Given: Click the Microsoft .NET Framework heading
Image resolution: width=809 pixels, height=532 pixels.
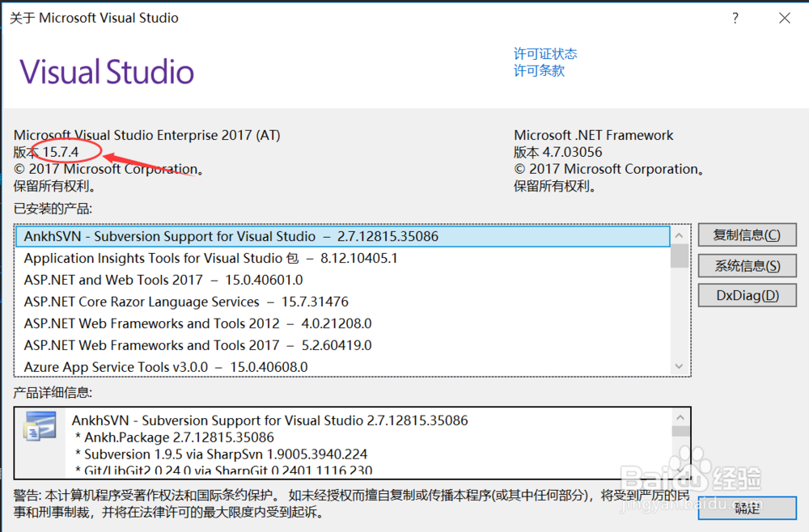Looking at the screenshot, I should pos(593,135).
